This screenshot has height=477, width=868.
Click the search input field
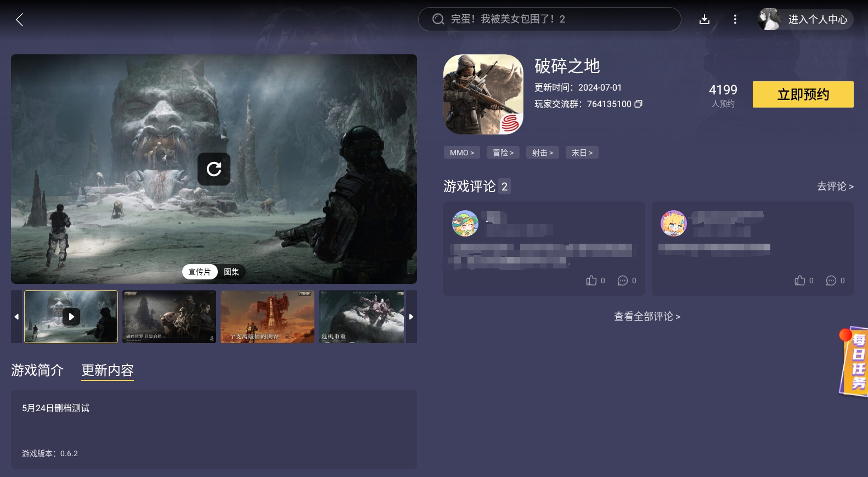[550, 19]
